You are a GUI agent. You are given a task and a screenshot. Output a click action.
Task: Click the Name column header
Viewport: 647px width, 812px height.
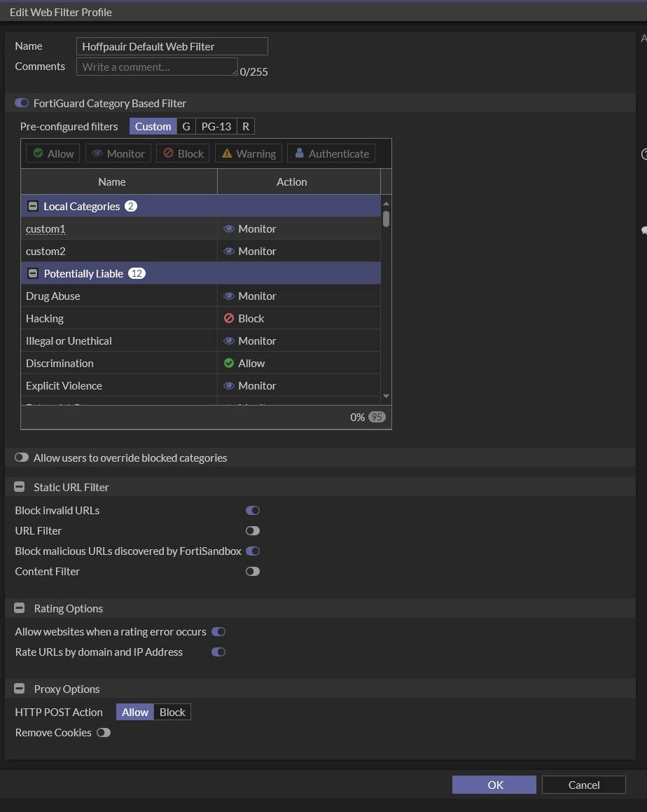119,181
